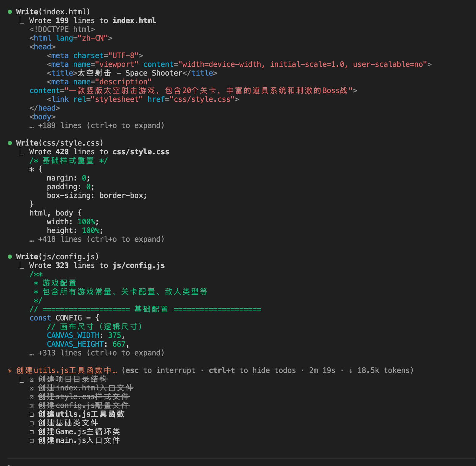
Task: Click the 'const CONFIG = {' line
Action: [64, 318]
